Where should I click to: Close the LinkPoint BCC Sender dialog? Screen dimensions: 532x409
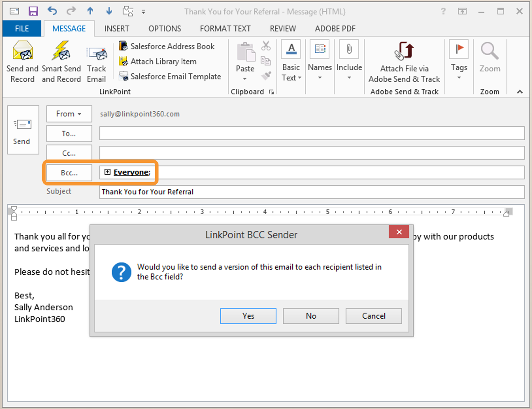point(399,232)
